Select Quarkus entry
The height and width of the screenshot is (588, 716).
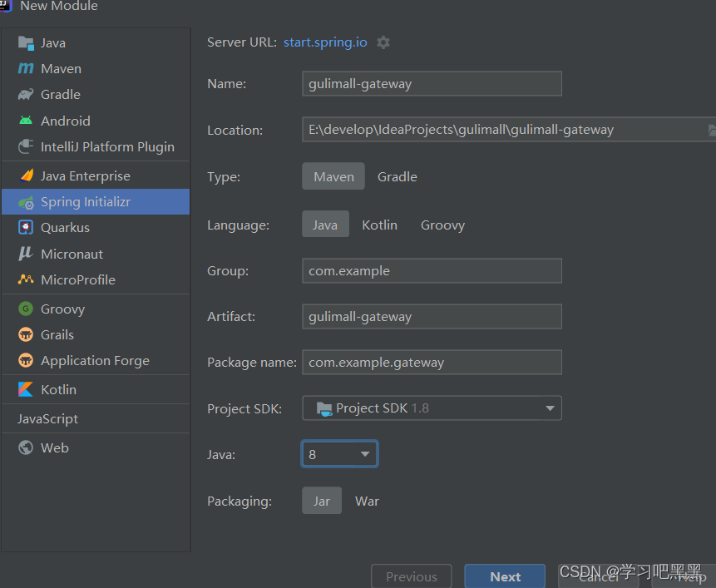click(96, 227)
